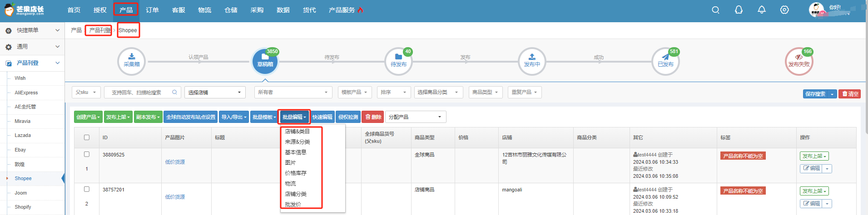Select 来源&分类 from batch edit menu

click(297, 142)
